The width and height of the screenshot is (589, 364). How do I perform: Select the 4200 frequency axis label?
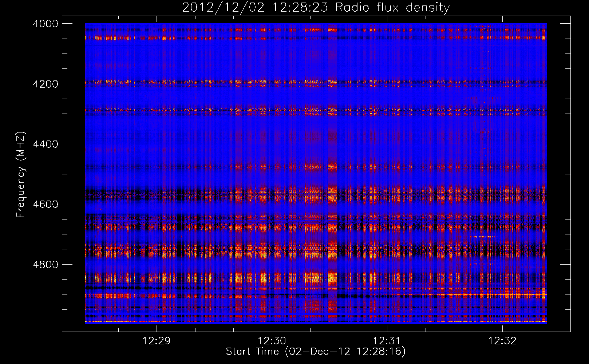point(46,84)
